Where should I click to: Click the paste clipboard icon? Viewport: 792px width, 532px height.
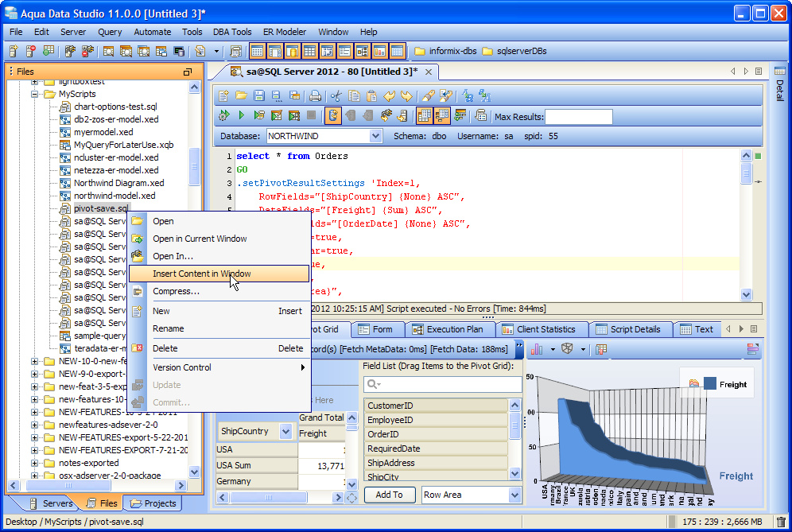[372, 95]
